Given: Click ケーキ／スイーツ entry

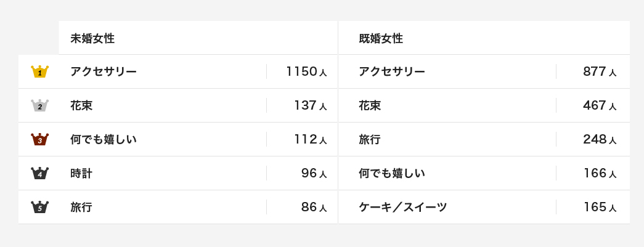Looking at the screenshot, I should [402, 207].
